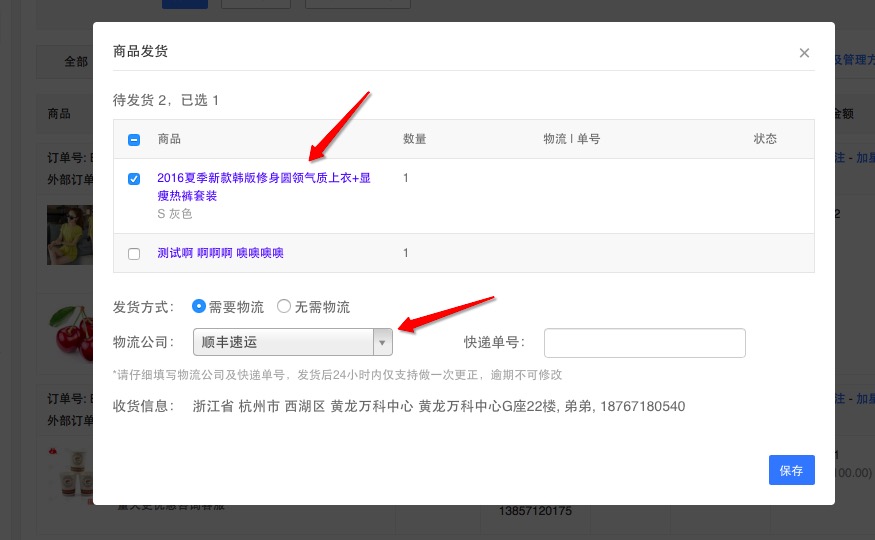Click the blue 保存 button
This screenshot has width=875, height=540.
[791, 470]
